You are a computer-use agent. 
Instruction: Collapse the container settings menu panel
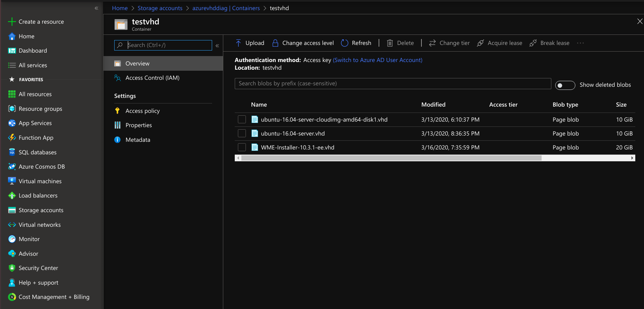tap(217, 46)
